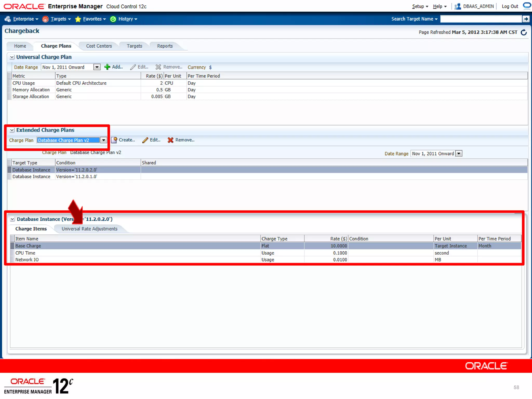The height and width of the screenshot is (399, 532).
Task: Collapse the Extended Charge Plans section
Action: click(x=12, y=130)
